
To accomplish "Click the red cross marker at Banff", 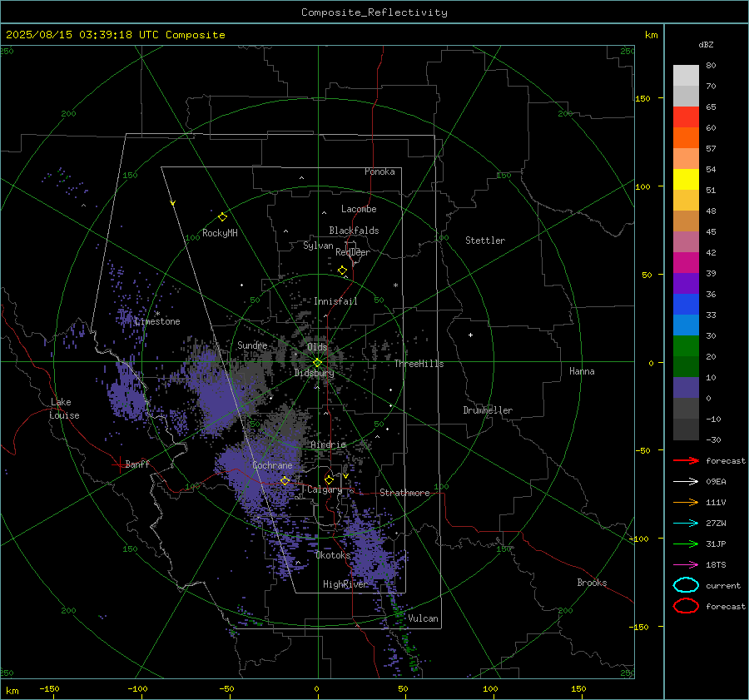I will point(119,464).
